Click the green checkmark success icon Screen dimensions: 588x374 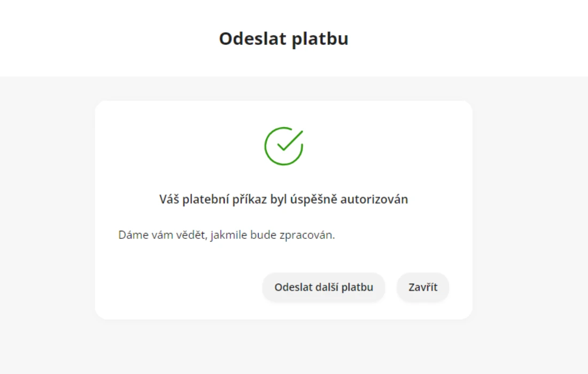[x=284, y=146]
